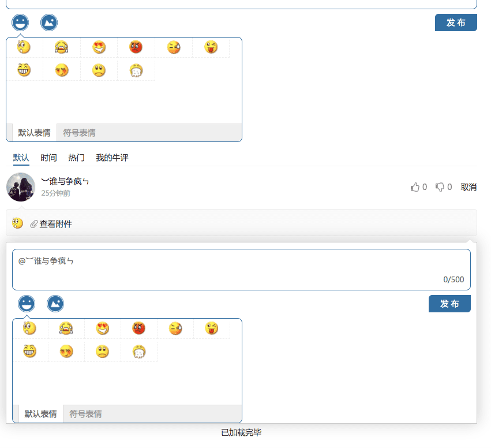This screenshot has width=491, height=448.
Task: Click the thumbs-up like icon on comment
Action: click(x=415, y=187)
